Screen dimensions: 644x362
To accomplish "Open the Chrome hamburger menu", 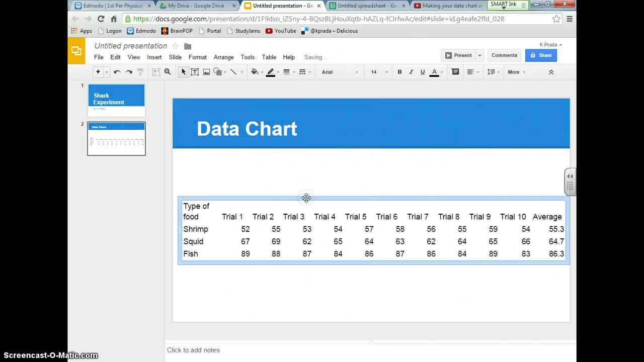I will [570, 19].
